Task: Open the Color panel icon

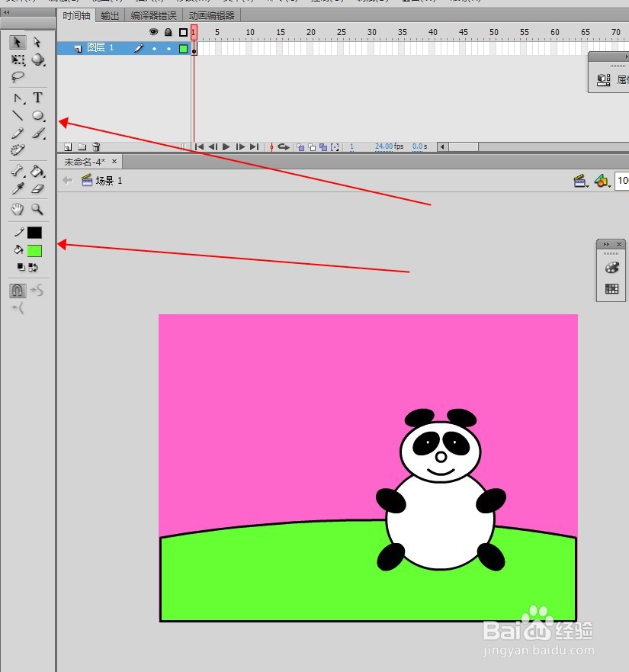Action: pos(612,268)
